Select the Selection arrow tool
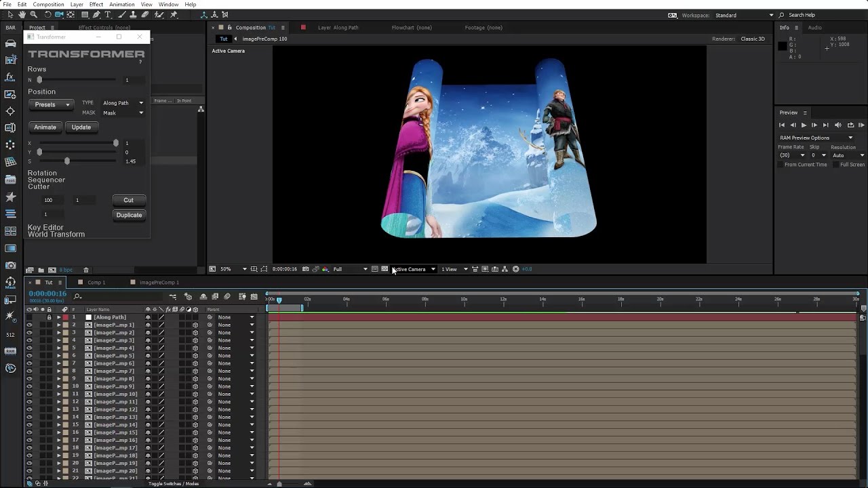 coord(10,15)
